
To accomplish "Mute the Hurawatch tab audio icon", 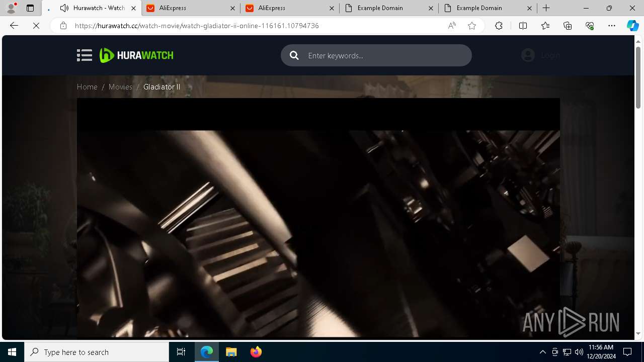I will tap(64, 8).
